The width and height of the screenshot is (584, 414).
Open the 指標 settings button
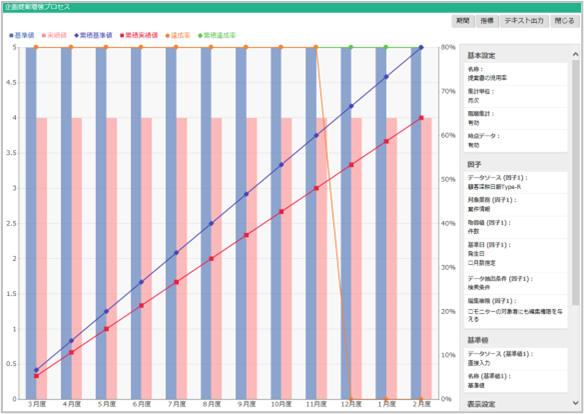487,21
